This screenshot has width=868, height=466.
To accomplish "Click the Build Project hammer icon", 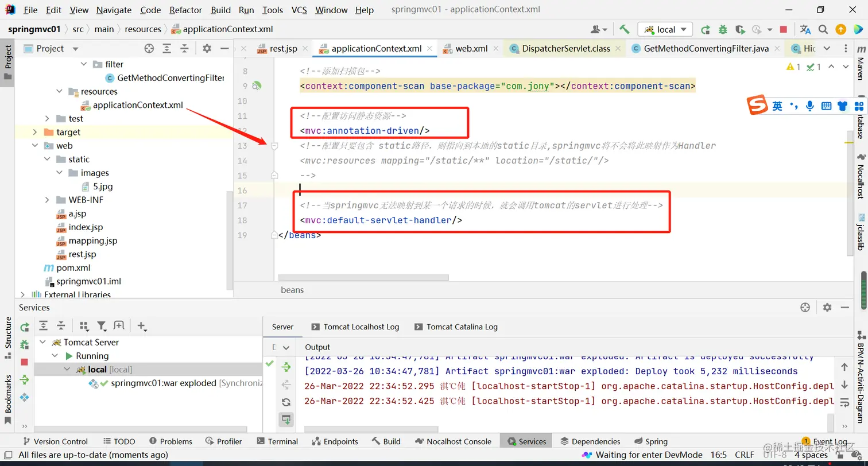I will point(625,29).
